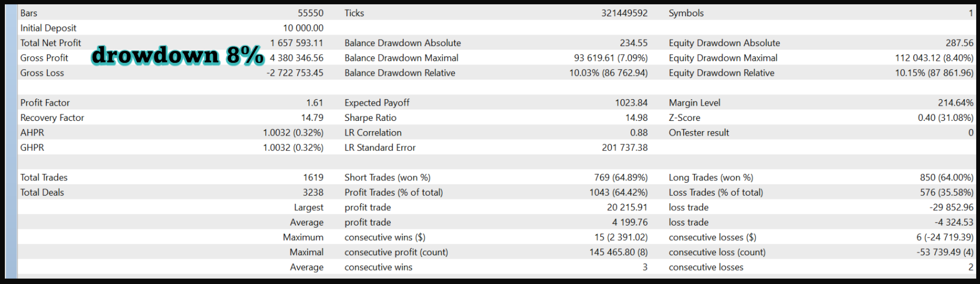Select the Margin Level value 214.64%
980x284 pixels.
[955, 102]
